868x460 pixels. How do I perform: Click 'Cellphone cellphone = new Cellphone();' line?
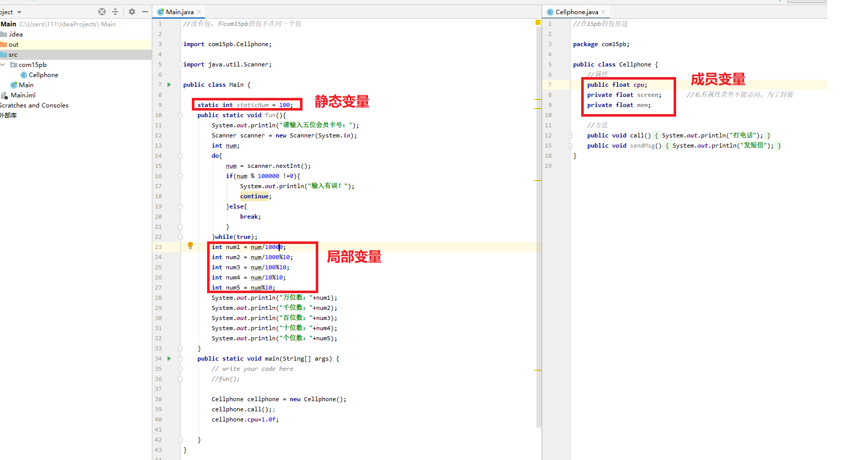point(279,399)
